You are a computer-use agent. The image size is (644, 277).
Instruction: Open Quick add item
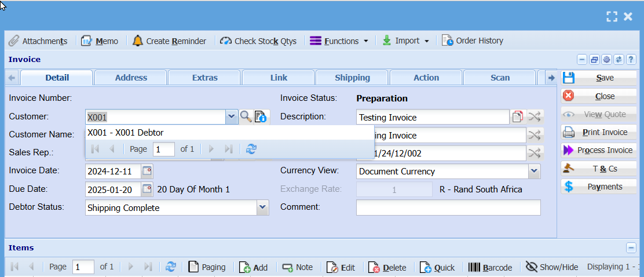coord(437,267)
